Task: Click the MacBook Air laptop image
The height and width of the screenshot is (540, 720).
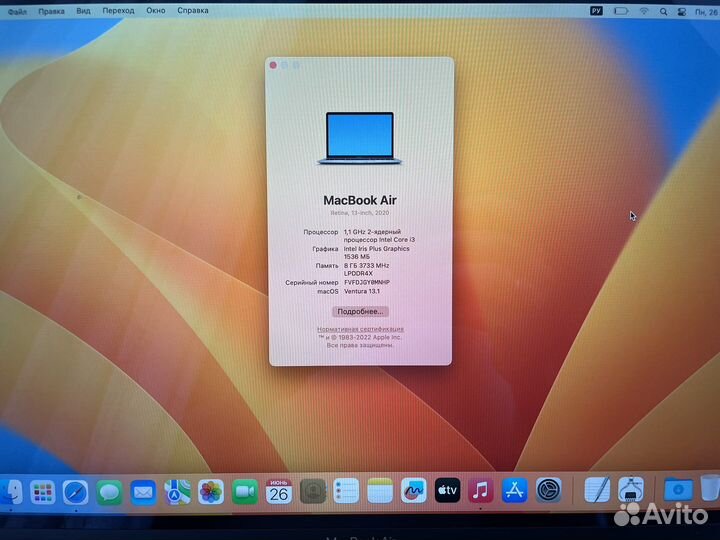Action: click(360, 138)
